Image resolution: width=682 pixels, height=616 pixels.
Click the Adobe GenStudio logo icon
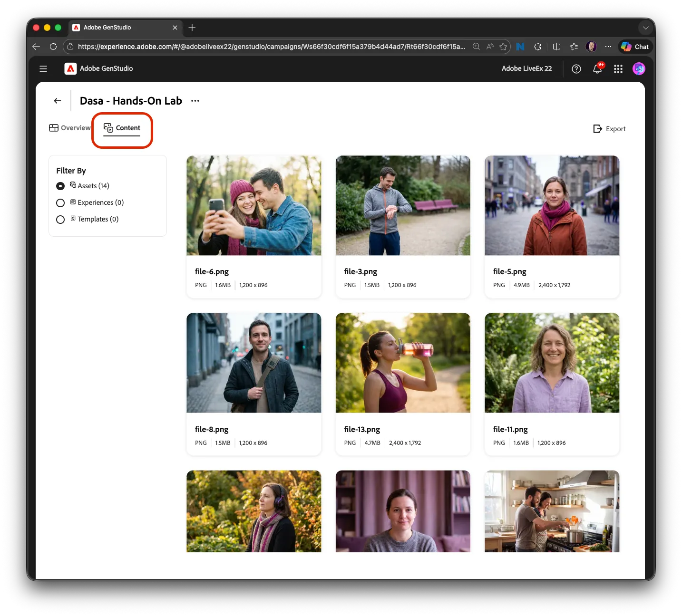pos(70,69)
